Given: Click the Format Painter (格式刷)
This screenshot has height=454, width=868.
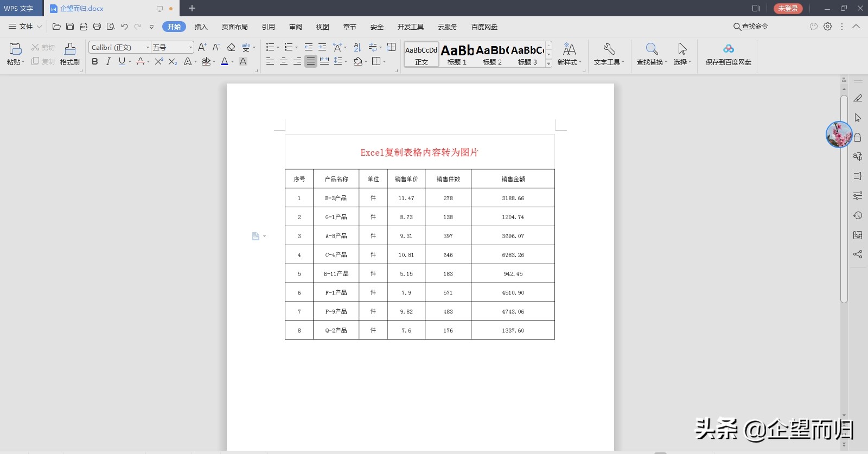Looking at the screenshot, I should (69, 54).
